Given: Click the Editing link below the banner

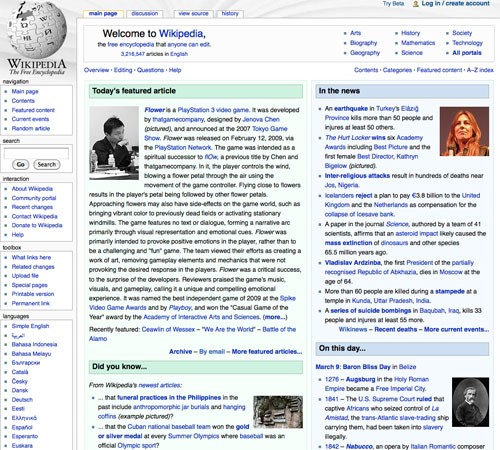Looking at the screenshot, I should click(x=123, y=70).
